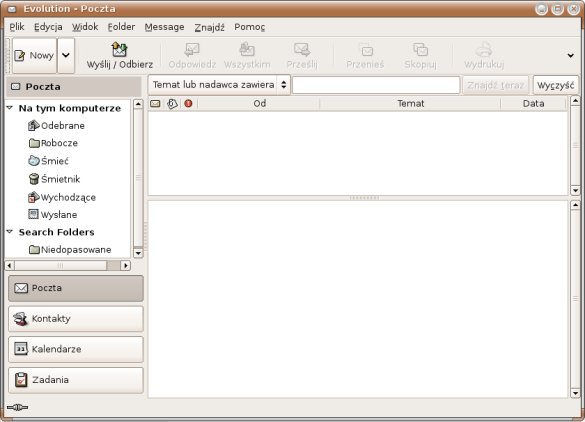The image size is (585, 422).
Task: Open the Temat lub nadawca zawiera dropdown
Action: click(x=219, y=85)
